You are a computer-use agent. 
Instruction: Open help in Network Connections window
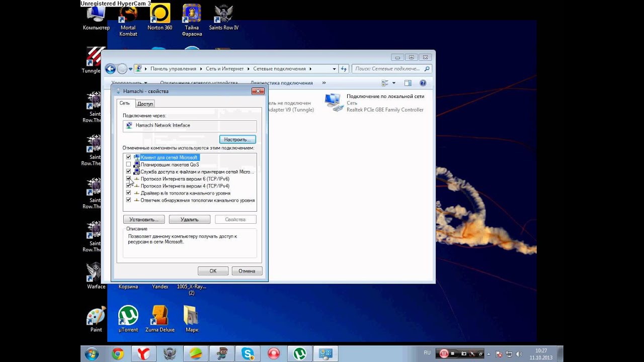(x=423, y=83)
